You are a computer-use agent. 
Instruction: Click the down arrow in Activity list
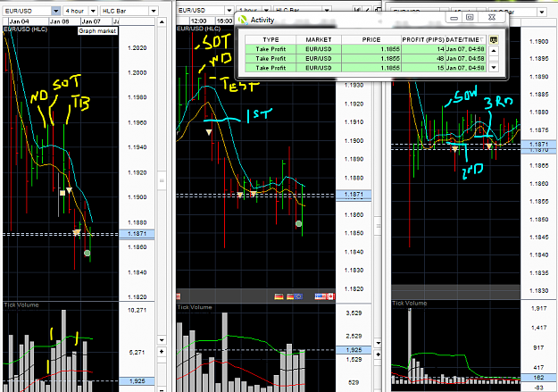(x=494, y=67)
